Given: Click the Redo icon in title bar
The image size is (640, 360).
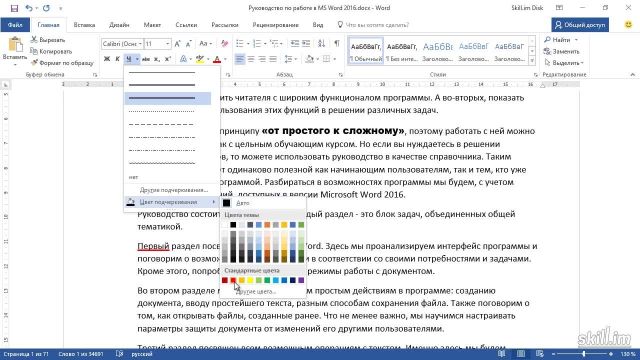Looking at the screenshot, I should tap(46, 8).
